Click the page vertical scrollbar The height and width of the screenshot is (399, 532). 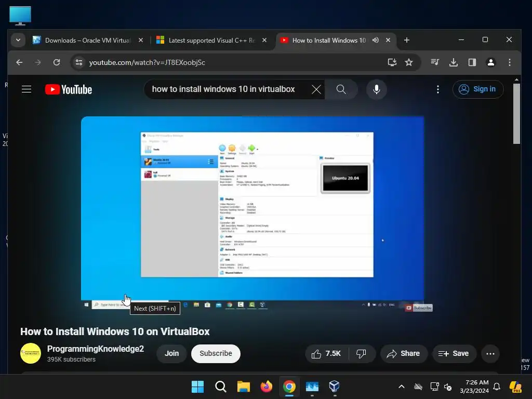click(516, 114)
